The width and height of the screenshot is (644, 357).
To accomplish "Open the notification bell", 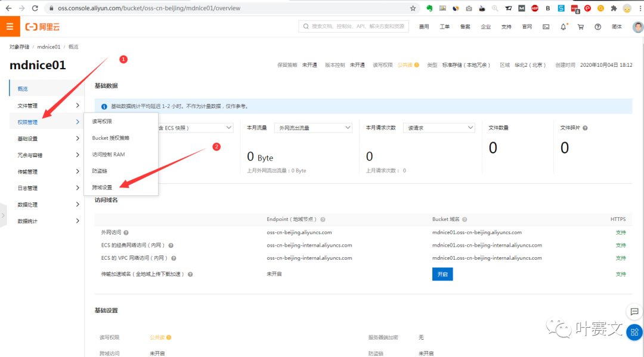I will coord(563,27).
